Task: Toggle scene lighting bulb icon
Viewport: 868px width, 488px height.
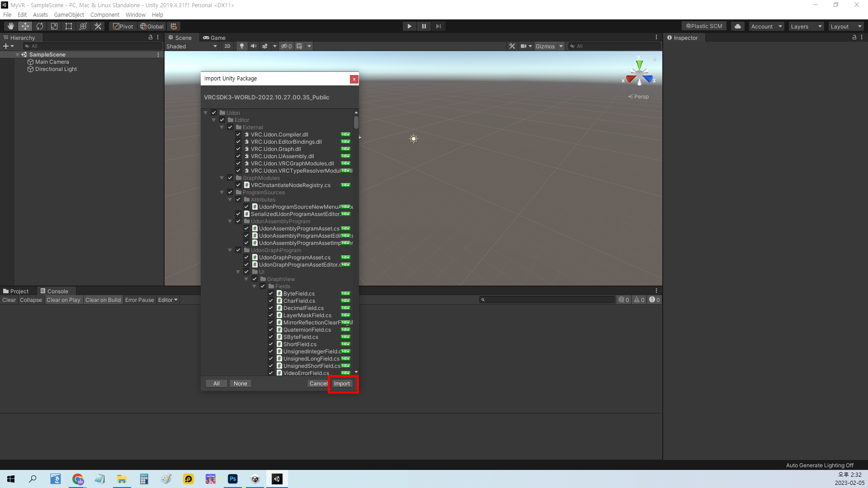Action: (242, 46)
